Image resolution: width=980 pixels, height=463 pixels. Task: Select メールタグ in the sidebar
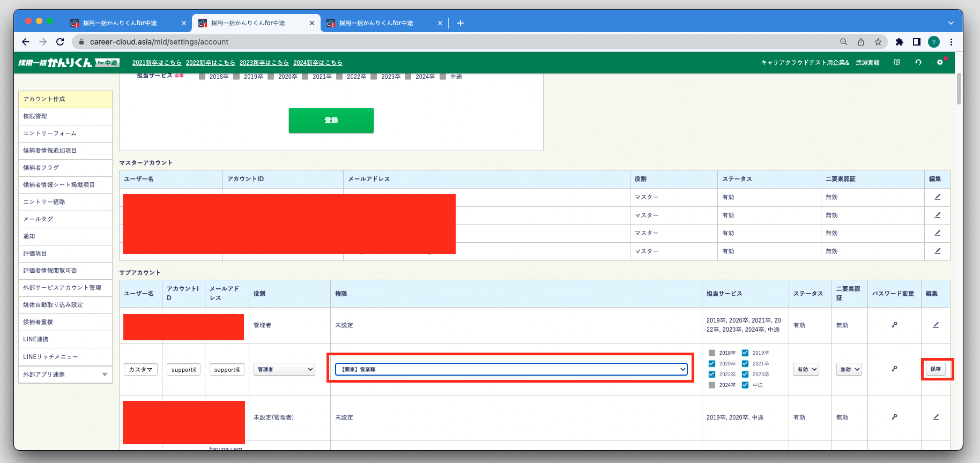[x=65, y=219]
